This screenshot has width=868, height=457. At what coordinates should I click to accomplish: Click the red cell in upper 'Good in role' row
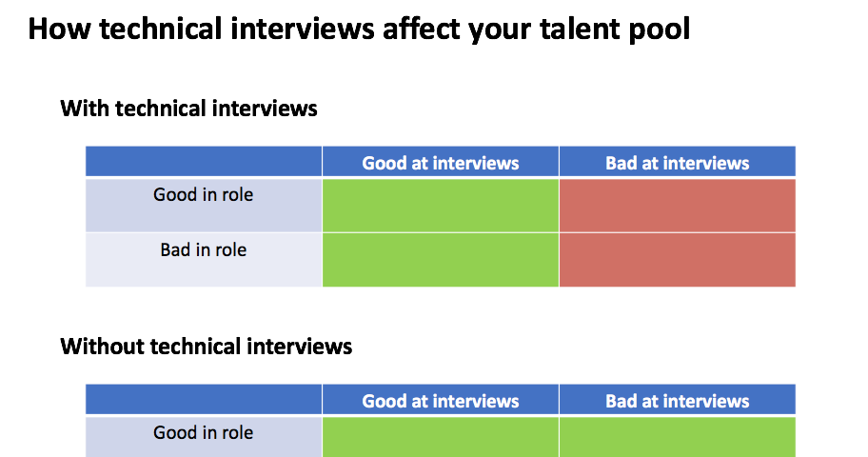point(677,205)
